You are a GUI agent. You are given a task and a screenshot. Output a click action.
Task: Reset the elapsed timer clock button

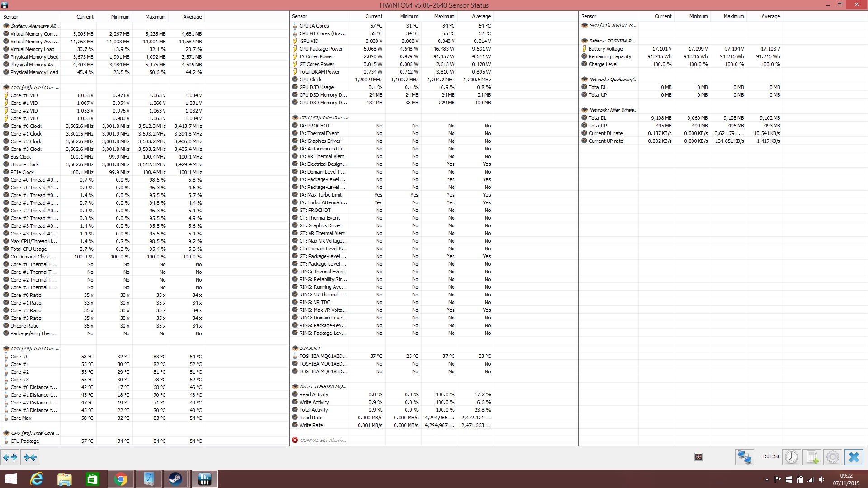(792, 457)
